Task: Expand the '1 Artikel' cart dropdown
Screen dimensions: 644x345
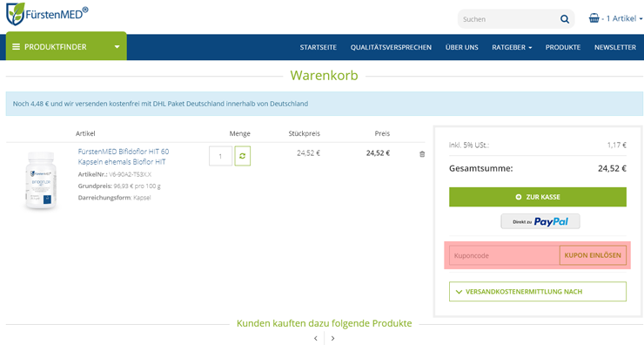Action: (624, 18)
